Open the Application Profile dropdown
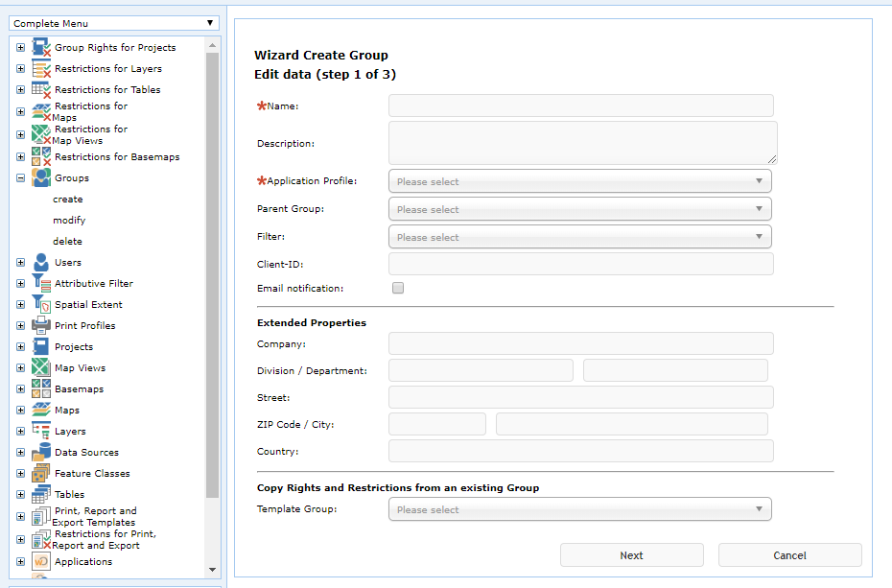The width and height of the screenshot is (892, 588). [x=579, y=180]
